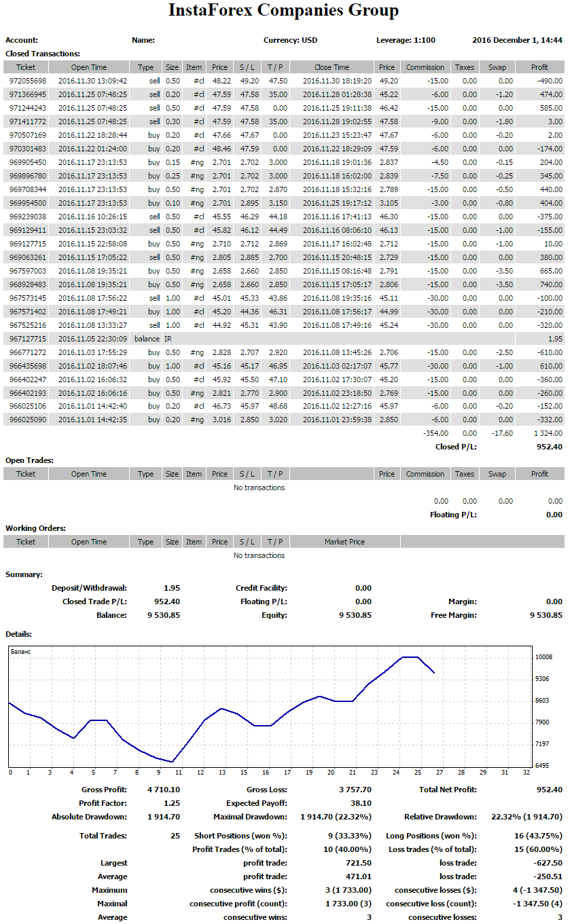Select the 'Working Orders:' section heading
Viewport: 570px width, 924px height.
tap(35, 528)
